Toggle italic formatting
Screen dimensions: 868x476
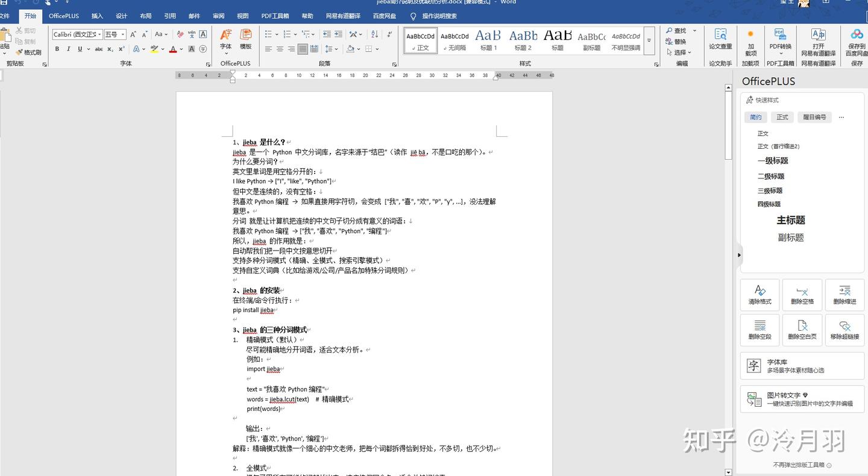[68, 49]
